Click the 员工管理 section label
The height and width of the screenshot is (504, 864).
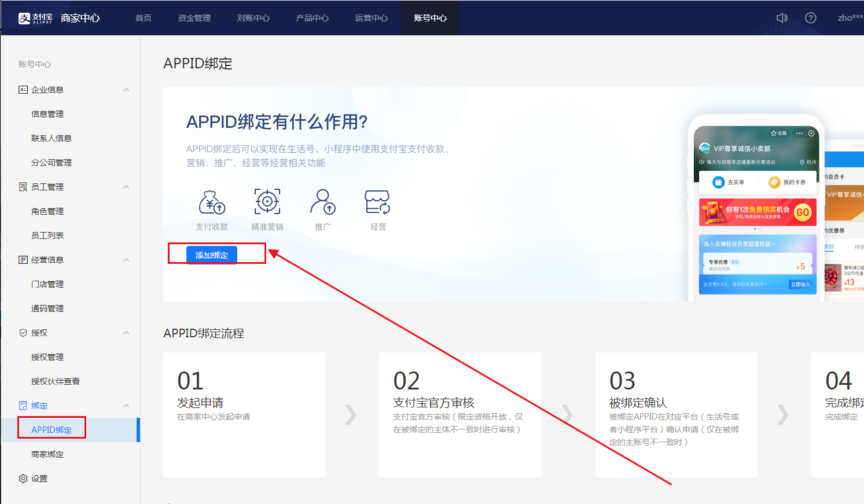(47, 187)
